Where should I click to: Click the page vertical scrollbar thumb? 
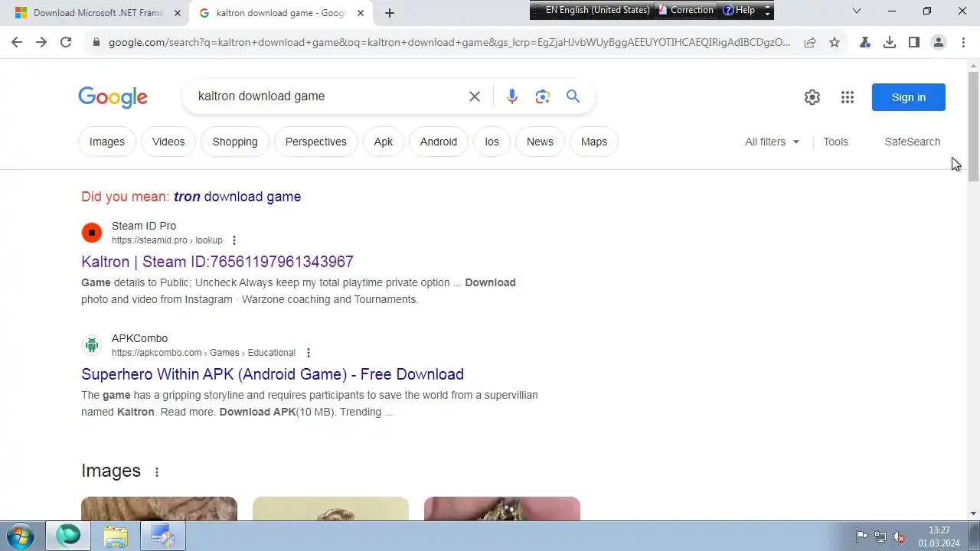973,126
